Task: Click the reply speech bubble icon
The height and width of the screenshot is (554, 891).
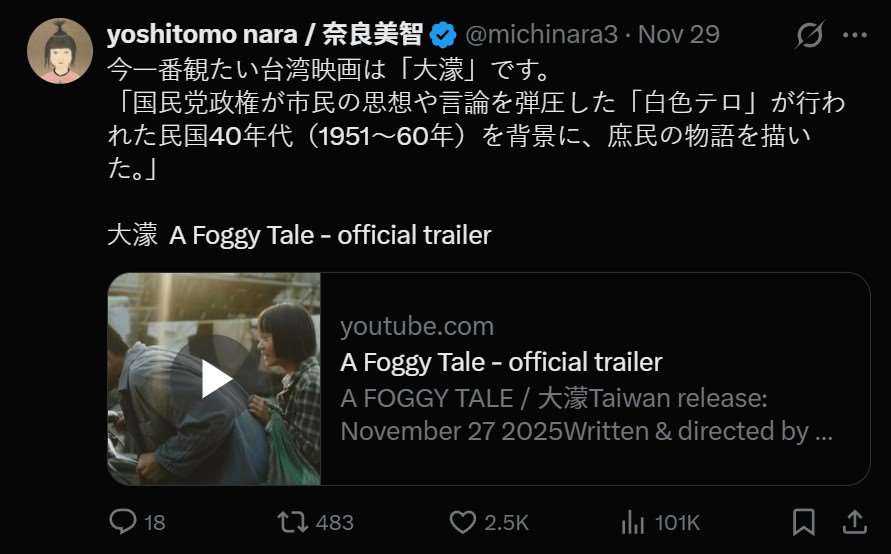Action: coord(122,522)
